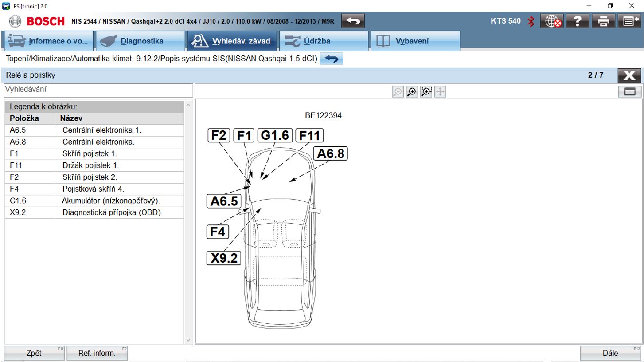
Task: Click the zoom out magnifier icon
Action: tap(398, 91)
